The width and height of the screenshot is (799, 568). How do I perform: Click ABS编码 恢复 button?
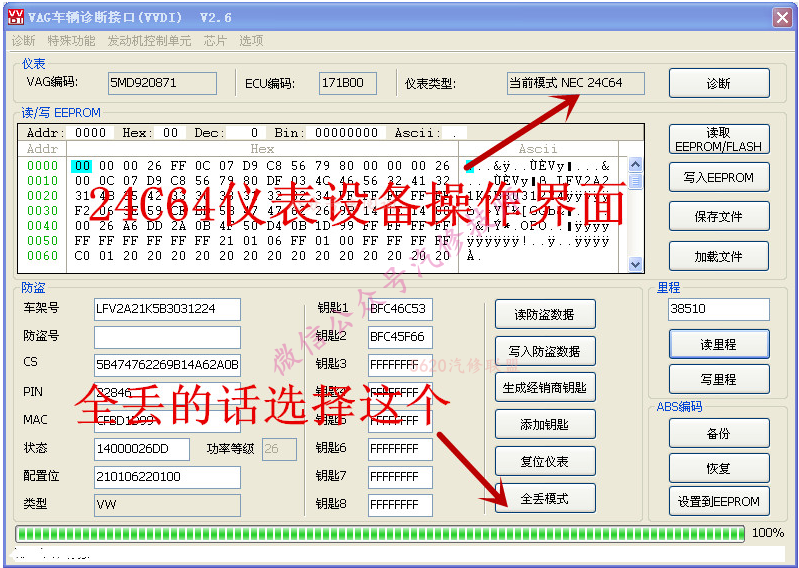[x=718, y=468]
